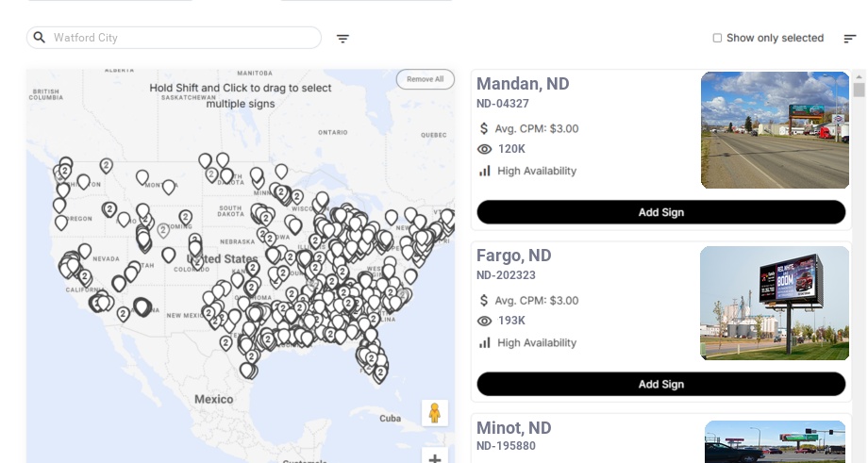
Task: Open the Minot, ND listing title
Action: (514, 428)
